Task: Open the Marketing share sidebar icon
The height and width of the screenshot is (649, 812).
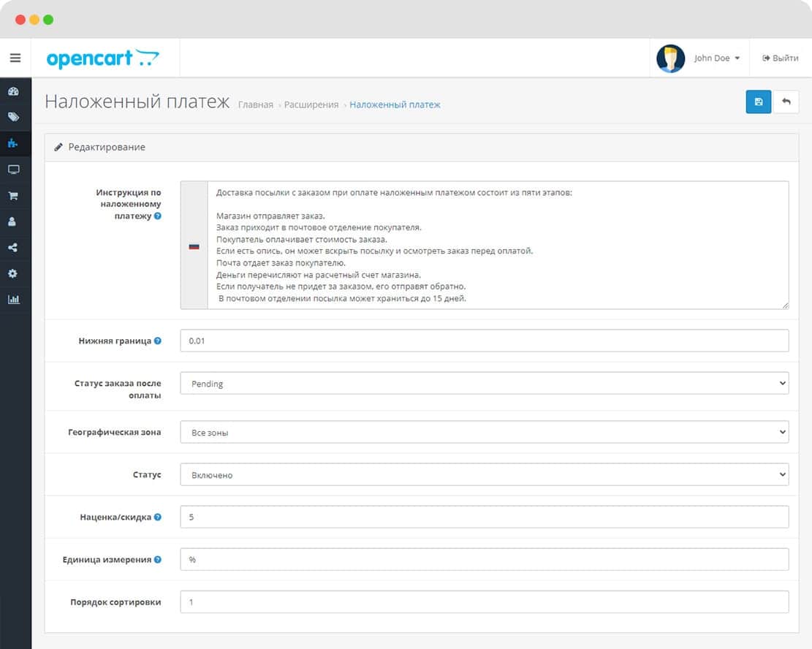Action: pos(13,247)
